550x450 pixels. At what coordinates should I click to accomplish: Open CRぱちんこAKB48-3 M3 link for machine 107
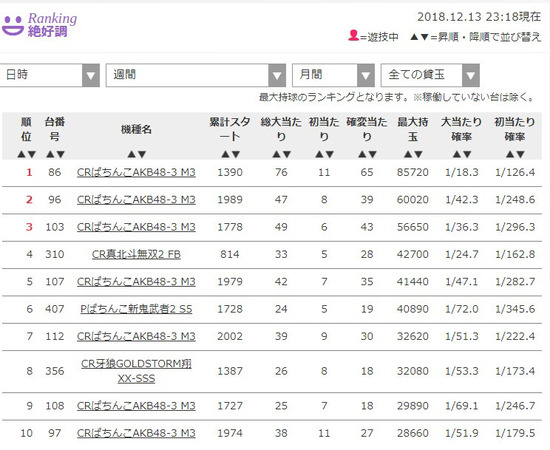click(136, 282)
